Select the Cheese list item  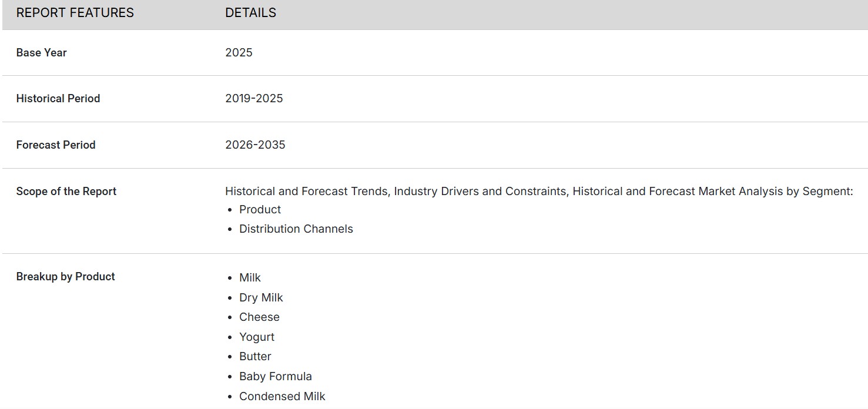(x=259, y=317)
